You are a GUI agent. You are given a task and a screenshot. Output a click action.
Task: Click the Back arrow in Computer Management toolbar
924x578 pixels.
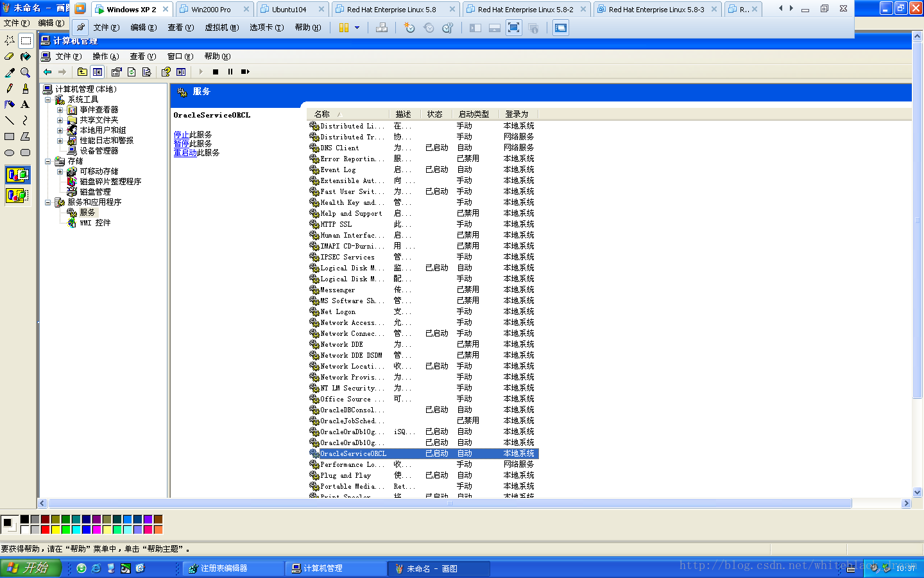pos(47,72)
